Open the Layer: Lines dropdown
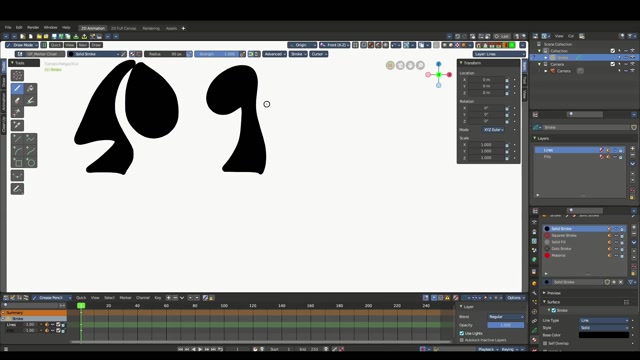640x360 pixels. click(499, 54)
